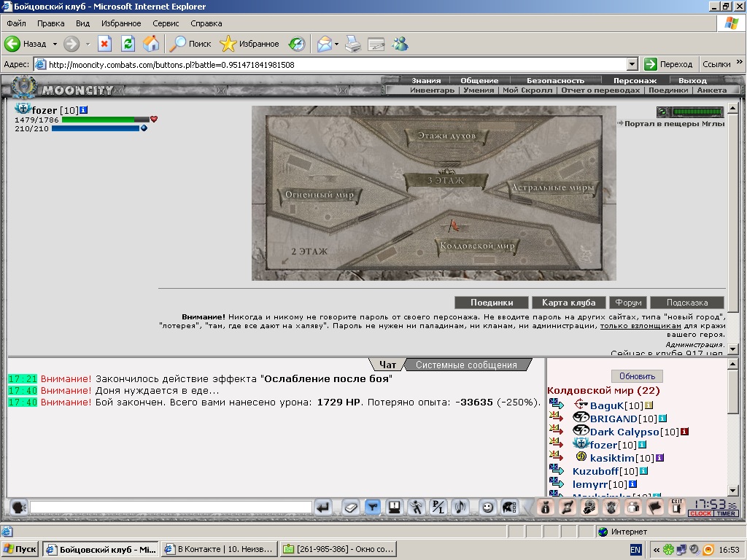Click the private message arrow beside BaguK
This screenshot has height=560, width=747.
tap(556, 404)
